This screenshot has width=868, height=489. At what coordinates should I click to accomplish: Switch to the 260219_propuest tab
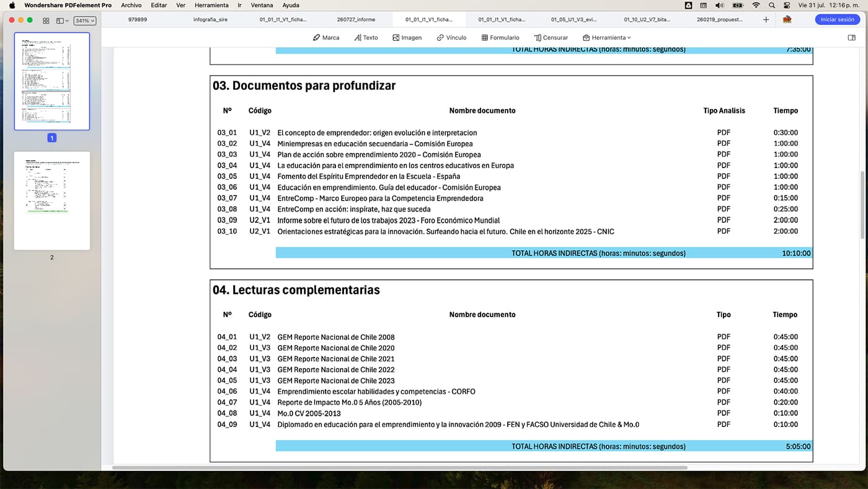[x=719, y=20]
